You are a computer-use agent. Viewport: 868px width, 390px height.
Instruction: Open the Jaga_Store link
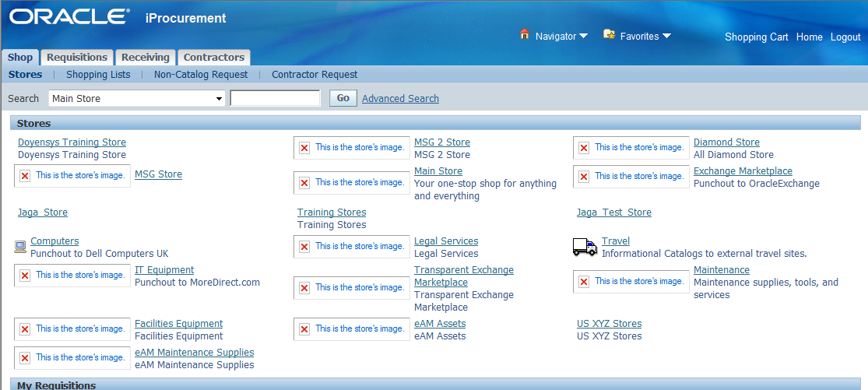[43, 213]
